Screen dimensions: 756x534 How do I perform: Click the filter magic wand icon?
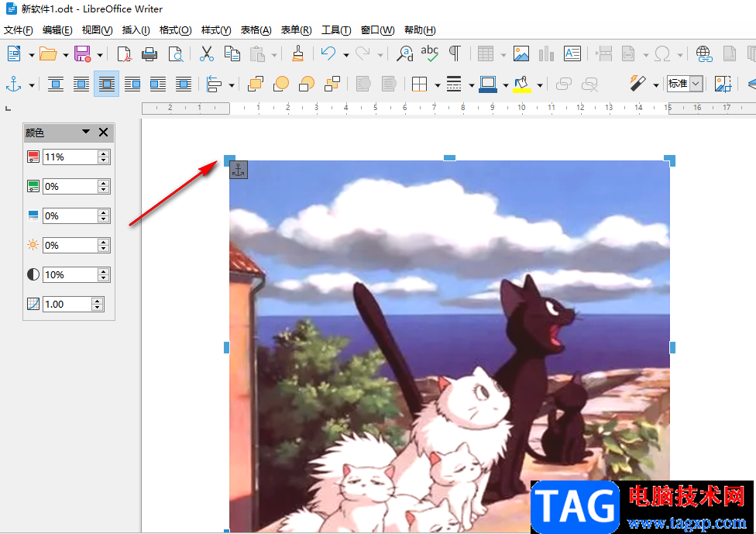[637, 84]
